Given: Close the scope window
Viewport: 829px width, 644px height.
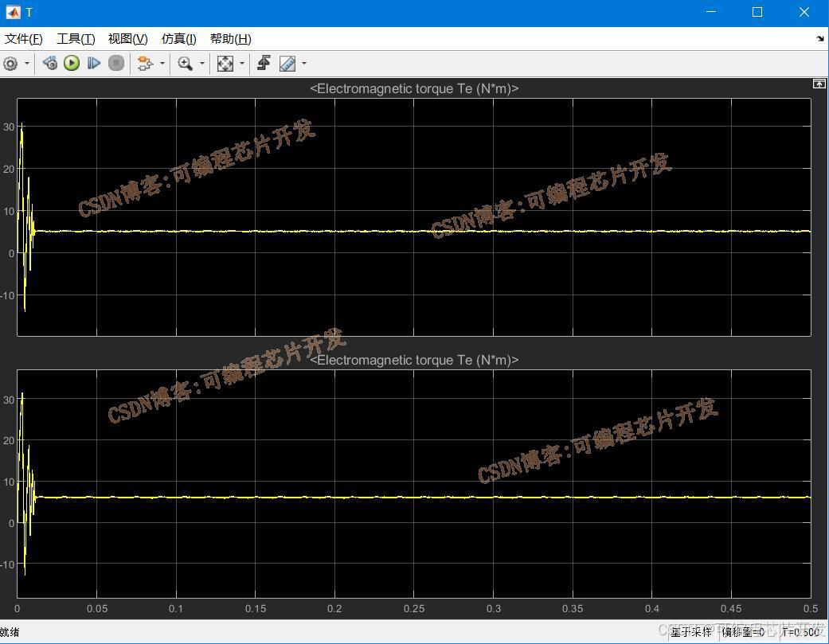Looking at the screenshot, I should tap(804, 12).
